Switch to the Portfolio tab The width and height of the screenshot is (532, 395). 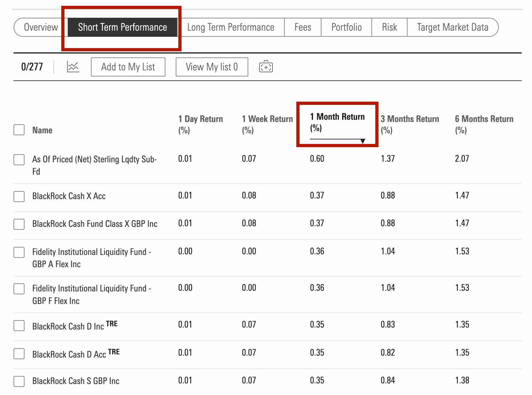coord(346,27)
